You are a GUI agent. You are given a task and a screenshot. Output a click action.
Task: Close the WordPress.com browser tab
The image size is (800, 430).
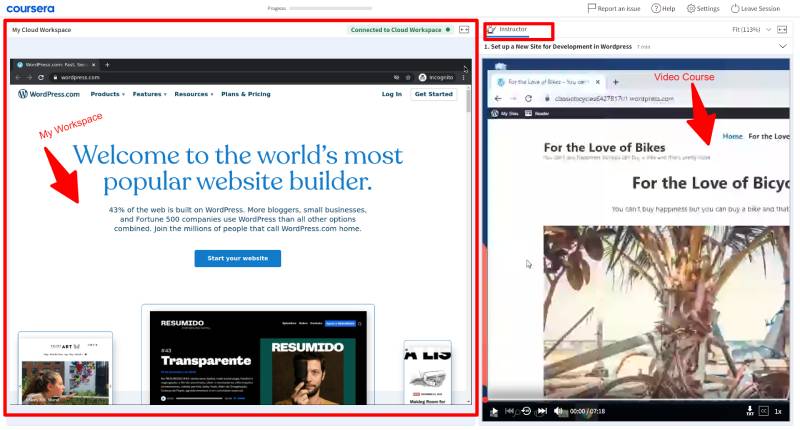pyautogui.click(x=93, y=65)
